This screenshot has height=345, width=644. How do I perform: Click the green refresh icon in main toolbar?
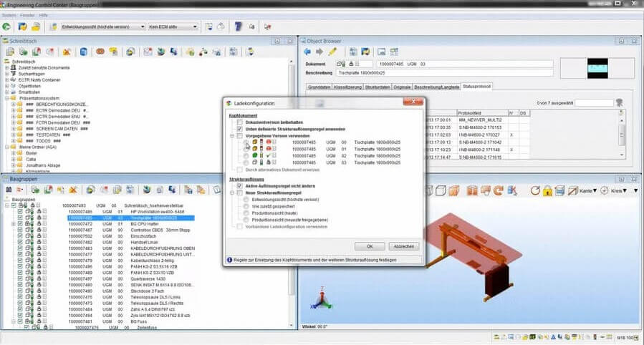point(6,27)
